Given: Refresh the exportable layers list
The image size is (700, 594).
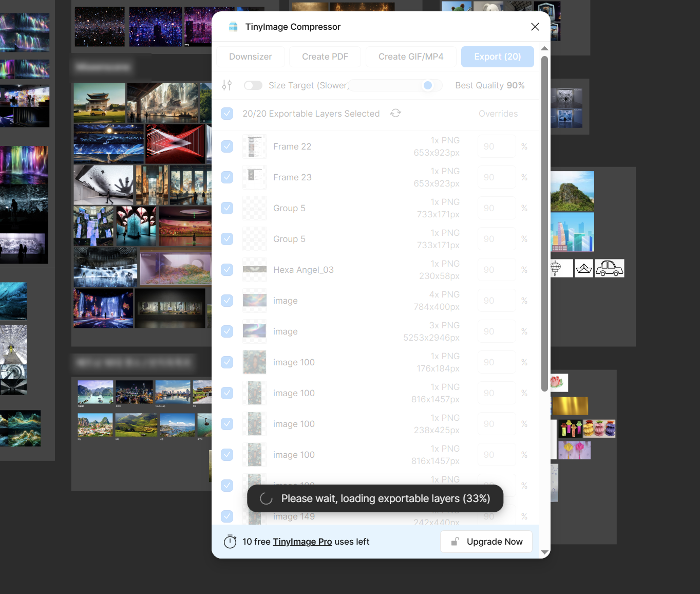Looking at the screenshot, I should pyautogui.click(x=395, y=113).
